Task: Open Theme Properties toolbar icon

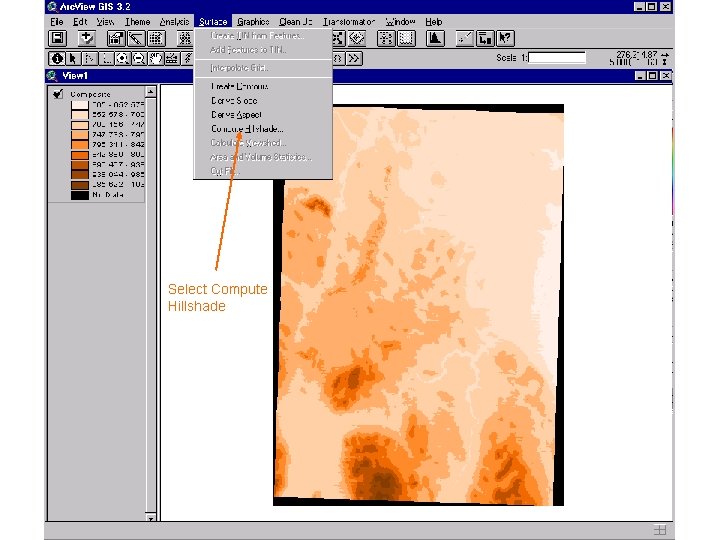Action: [x=116, y=38]
